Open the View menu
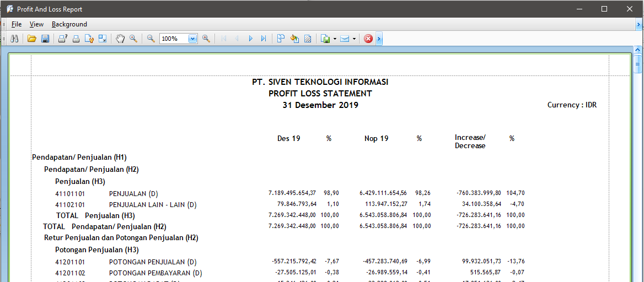The height and width of the screenshot is (282, 644). (x=36, y=24)
